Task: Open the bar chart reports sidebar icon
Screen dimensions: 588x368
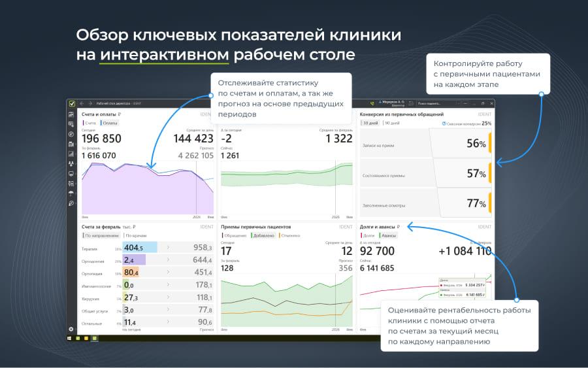Action: click(71, 154)
